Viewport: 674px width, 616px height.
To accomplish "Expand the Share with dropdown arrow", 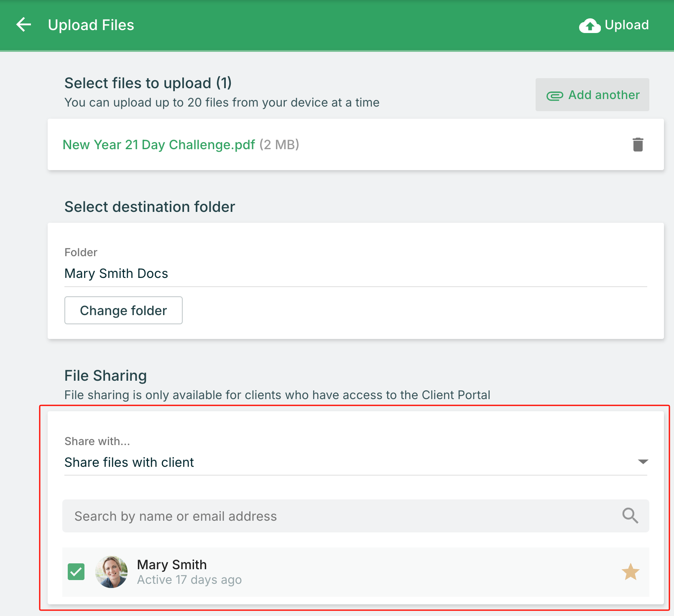I will [x=643, y=462].
